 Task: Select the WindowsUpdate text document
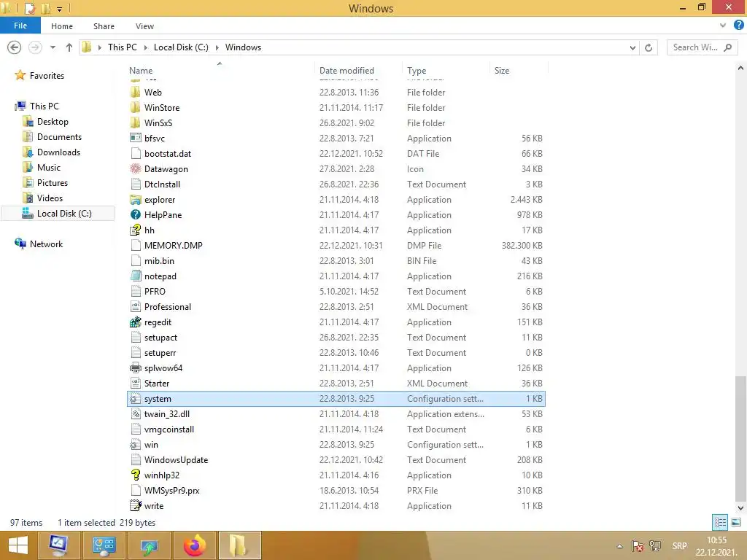point(176,459)
